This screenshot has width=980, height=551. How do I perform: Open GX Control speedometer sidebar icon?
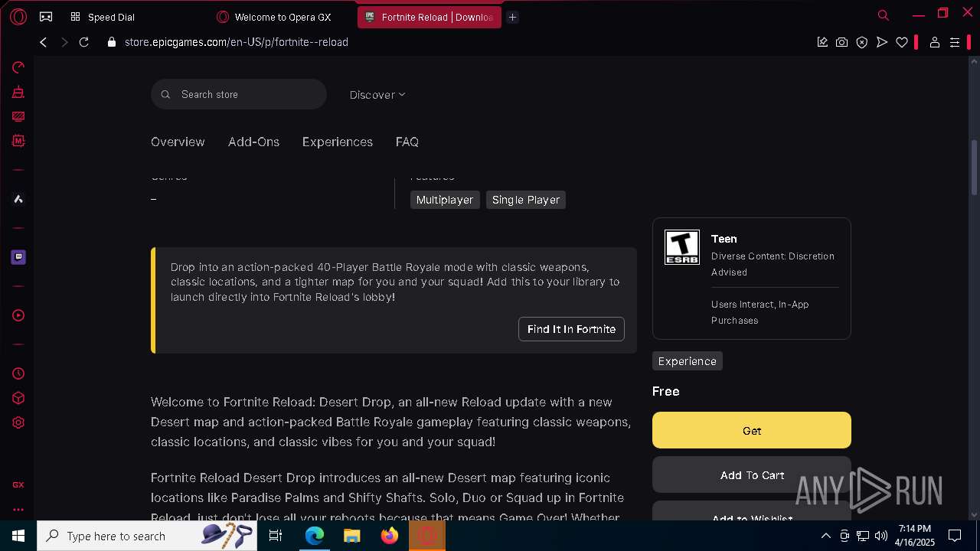(x=18, y=67)
